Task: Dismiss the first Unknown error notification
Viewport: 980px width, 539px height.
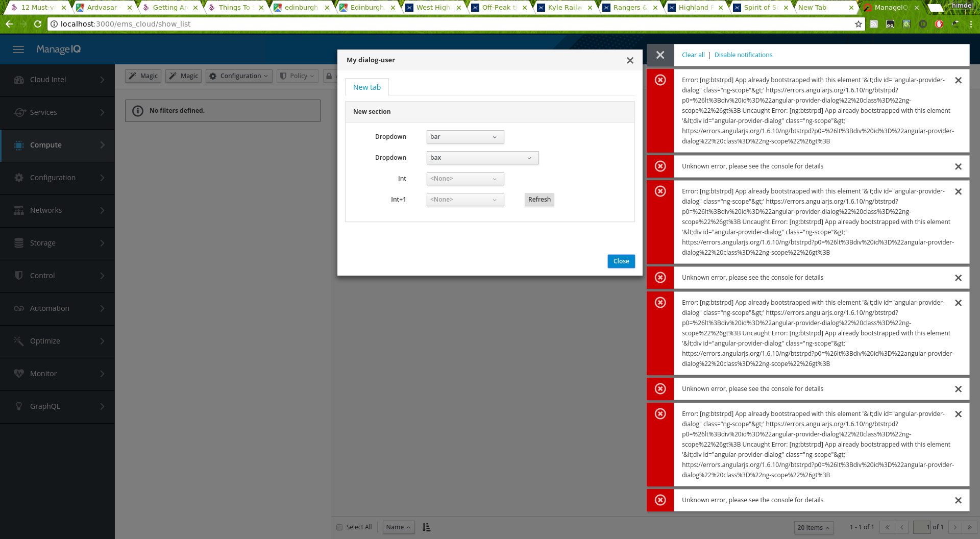Action: click(x=959, y=167)
